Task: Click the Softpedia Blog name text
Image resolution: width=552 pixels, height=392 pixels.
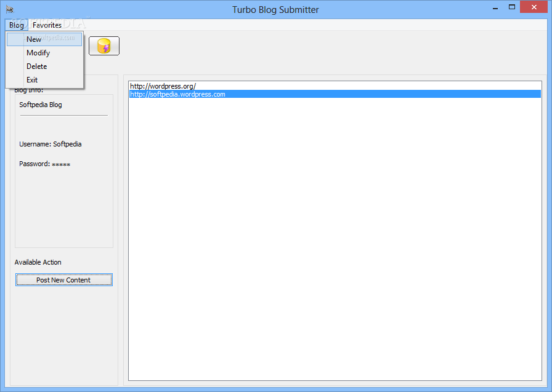Action: point(41,105)
